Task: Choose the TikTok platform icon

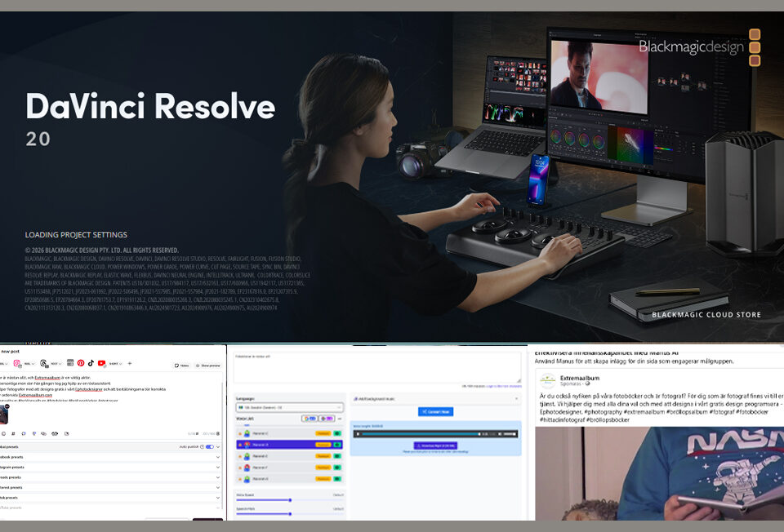Action: (x=91, y=363)
